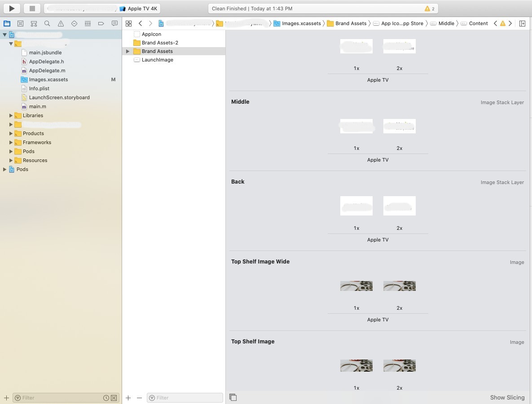Screen dimensions: 532x404
Task: Click the yellow warnings indicator in status bar
Action: click(x=430, y=9)
